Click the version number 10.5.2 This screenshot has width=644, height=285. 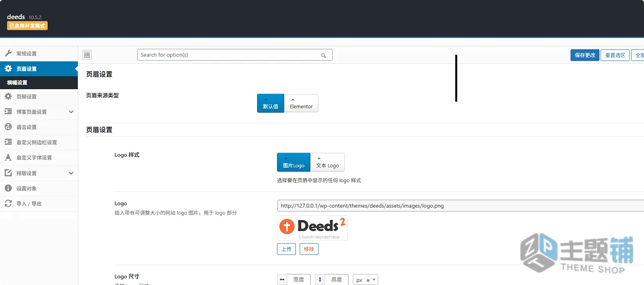(35, 18)
